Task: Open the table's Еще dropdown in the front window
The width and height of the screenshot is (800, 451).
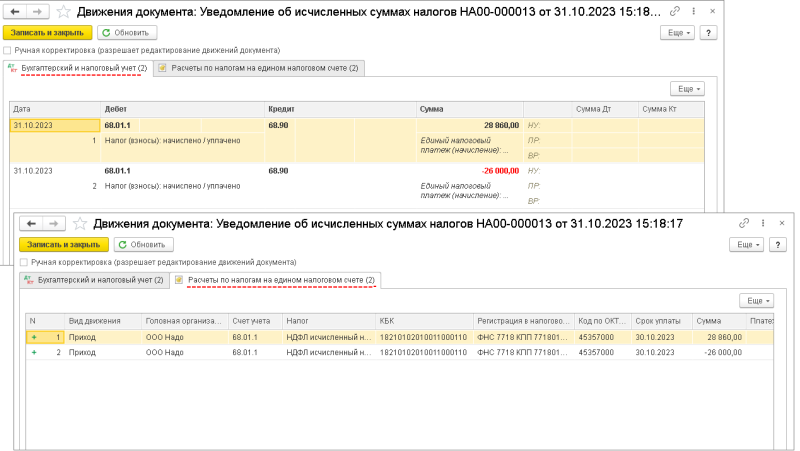Action: (757, 301)
